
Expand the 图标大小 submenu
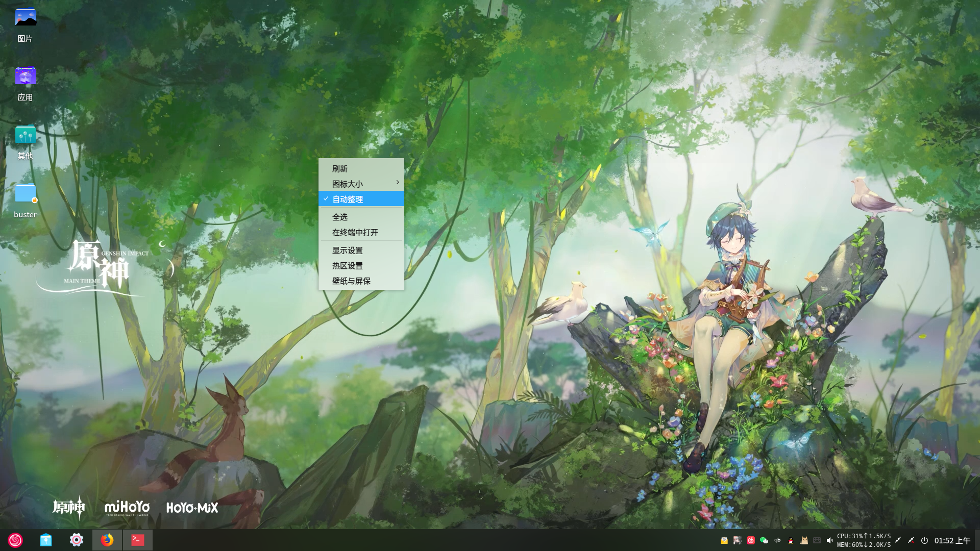[x=361, y=184]
